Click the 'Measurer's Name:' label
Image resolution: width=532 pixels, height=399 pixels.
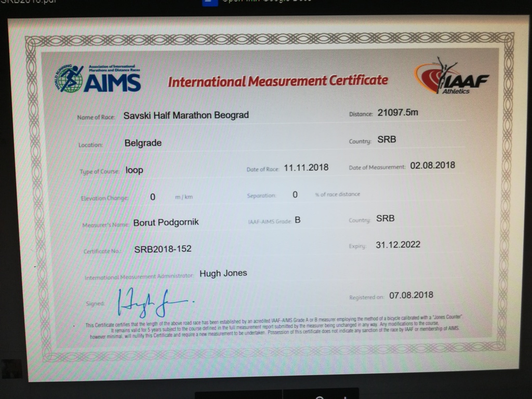tap(105, 225)
